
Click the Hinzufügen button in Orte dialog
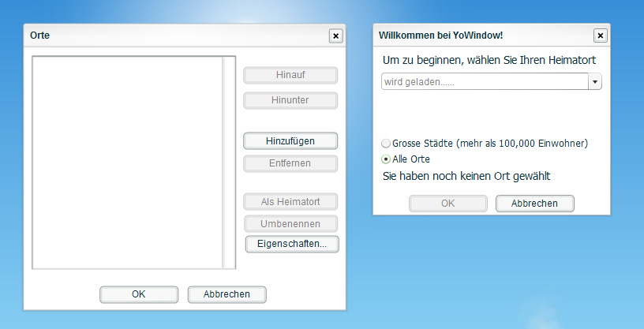[290, 141]
